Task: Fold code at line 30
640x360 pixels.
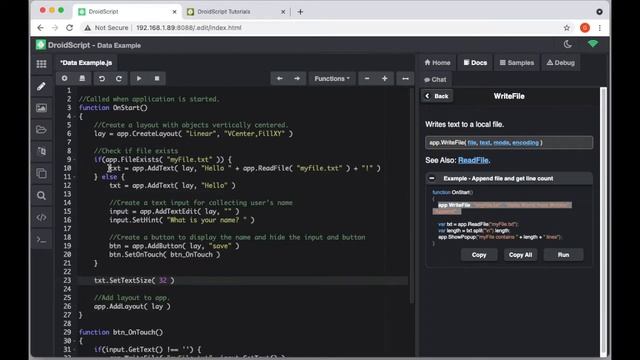Action: tap(75, 341)
